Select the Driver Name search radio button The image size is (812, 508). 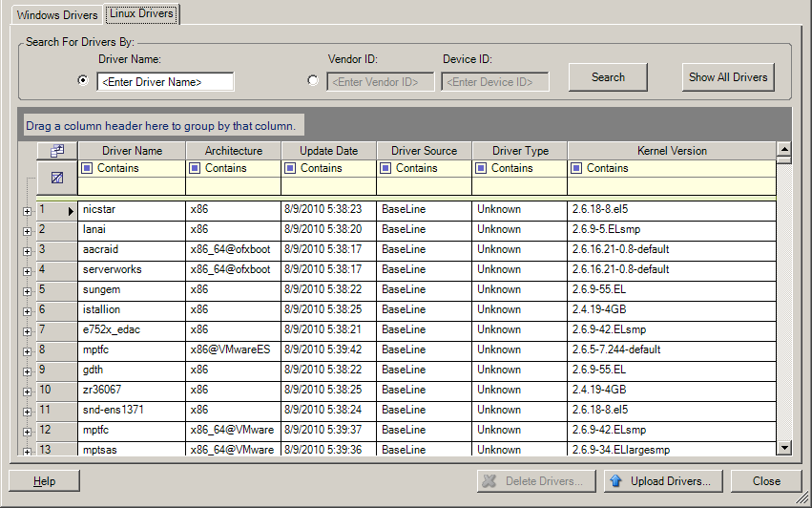pyautogui.click(x=83, y=81)
